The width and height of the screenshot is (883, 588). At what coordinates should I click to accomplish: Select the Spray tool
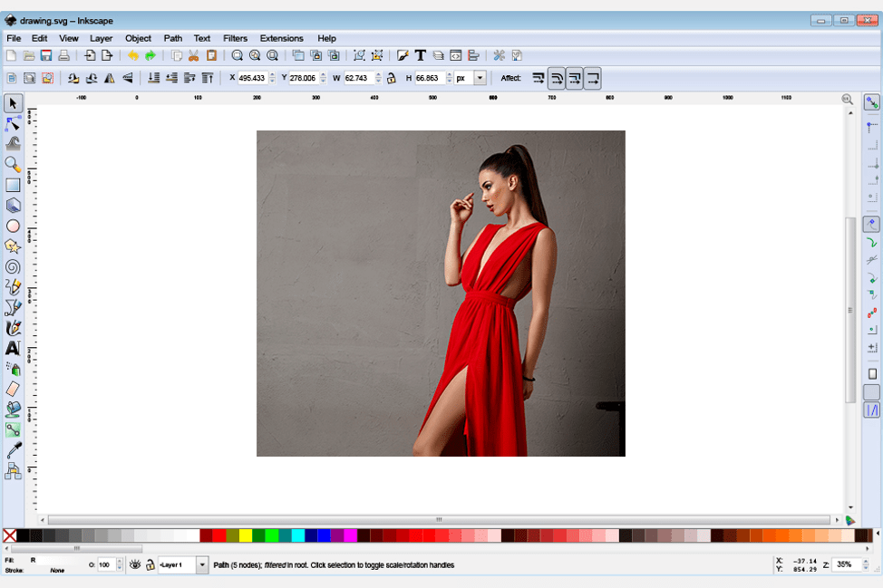pyautogui.click(x=13, y=369)
